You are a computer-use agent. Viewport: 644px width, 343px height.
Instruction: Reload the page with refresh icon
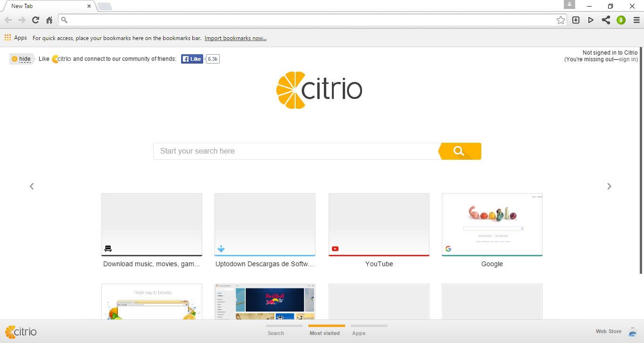[35, 20]
